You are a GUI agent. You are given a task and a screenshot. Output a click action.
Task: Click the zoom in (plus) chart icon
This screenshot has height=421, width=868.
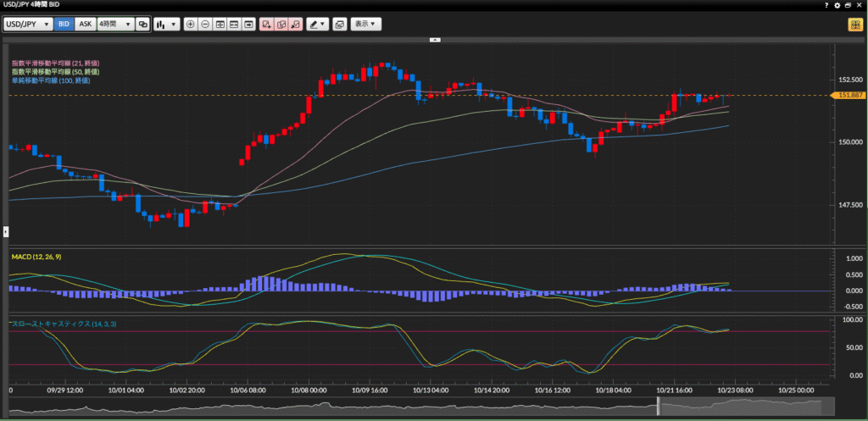pos(190,25)
